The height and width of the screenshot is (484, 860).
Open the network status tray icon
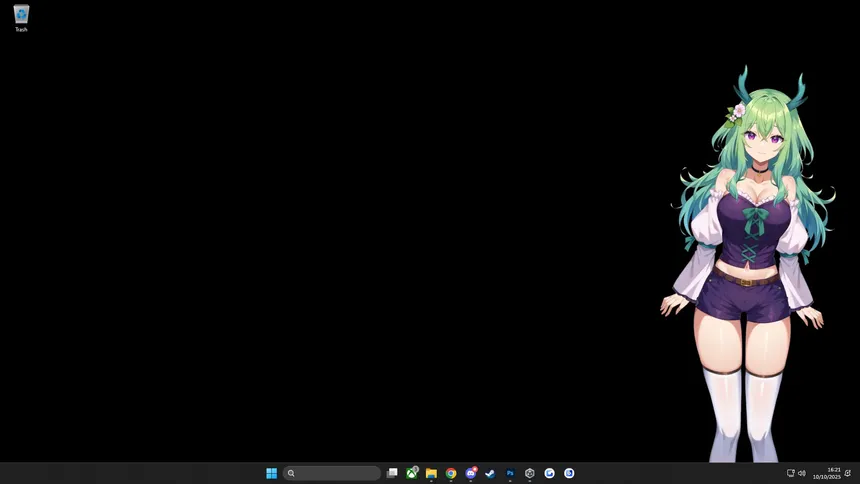click(790, 473)
